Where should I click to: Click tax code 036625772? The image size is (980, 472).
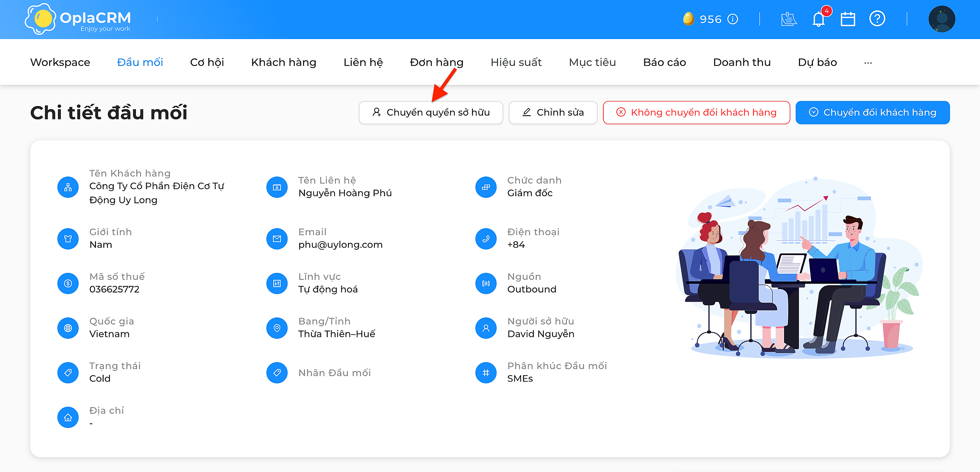114,289
